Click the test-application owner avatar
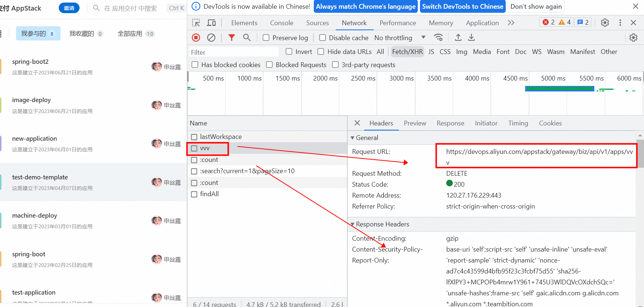Screen dimensions: 644x307 pos(157,298)
